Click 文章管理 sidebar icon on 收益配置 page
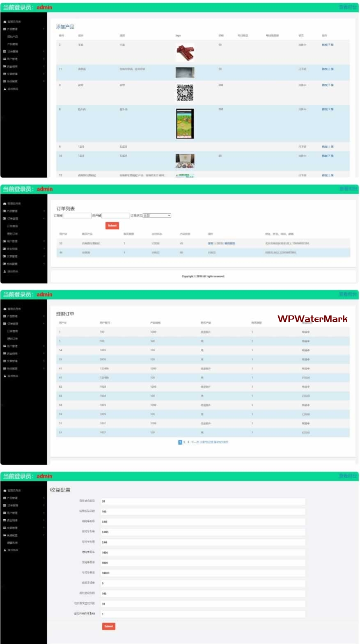This screenshot has width=360, height=644. (x=5, y=528)
